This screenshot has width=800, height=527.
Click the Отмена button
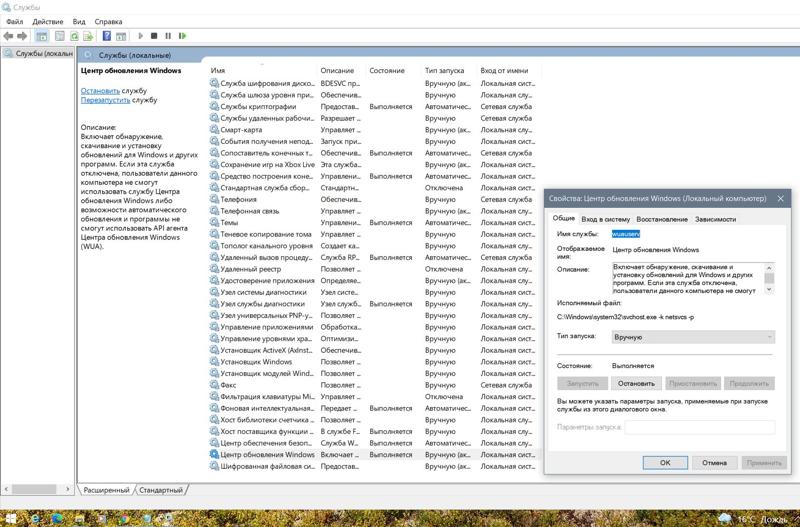[714, 463]
